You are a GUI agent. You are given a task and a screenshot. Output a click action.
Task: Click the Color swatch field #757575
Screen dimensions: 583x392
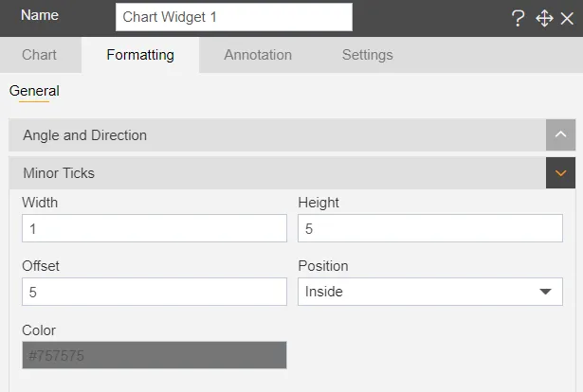154,355
